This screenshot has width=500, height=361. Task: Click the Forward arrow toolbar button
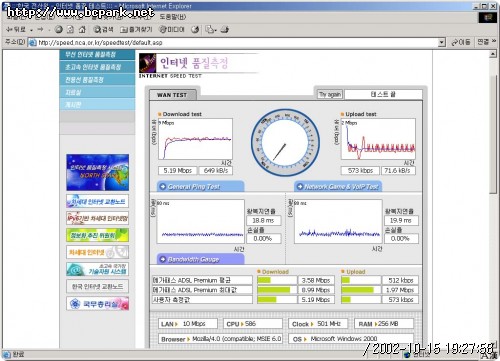click(40, 30)
